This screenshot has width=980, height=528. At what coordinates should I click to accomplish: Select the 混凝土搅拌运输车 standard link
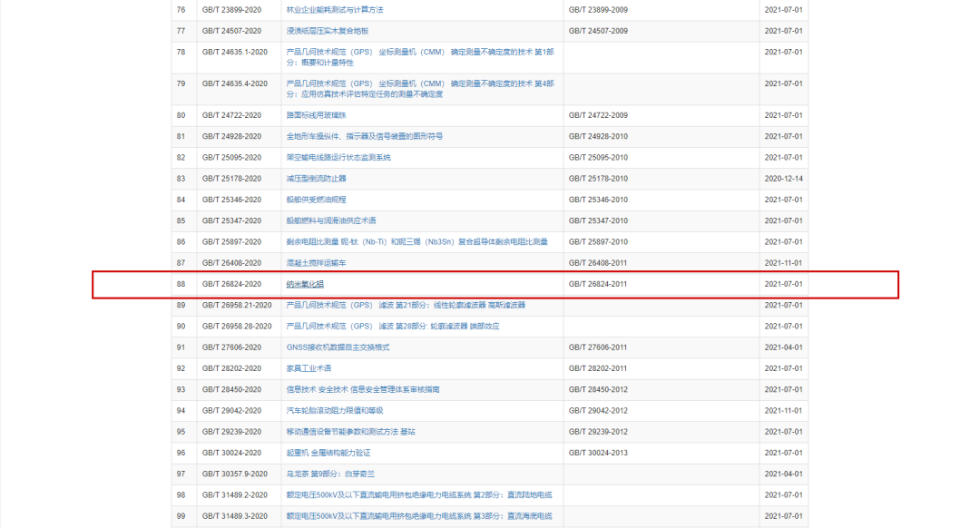tap(316, 263)
